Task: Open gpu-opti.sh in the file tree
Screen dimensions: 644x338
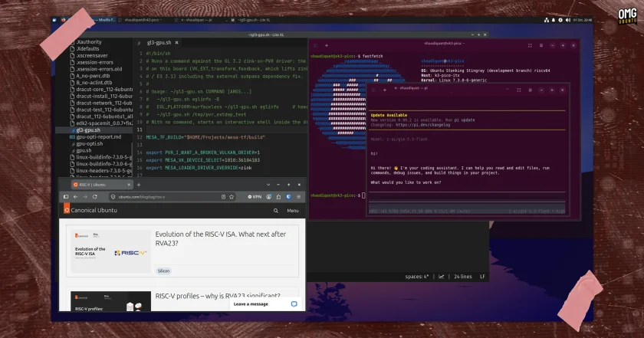Action: click(x=89, y=144)
